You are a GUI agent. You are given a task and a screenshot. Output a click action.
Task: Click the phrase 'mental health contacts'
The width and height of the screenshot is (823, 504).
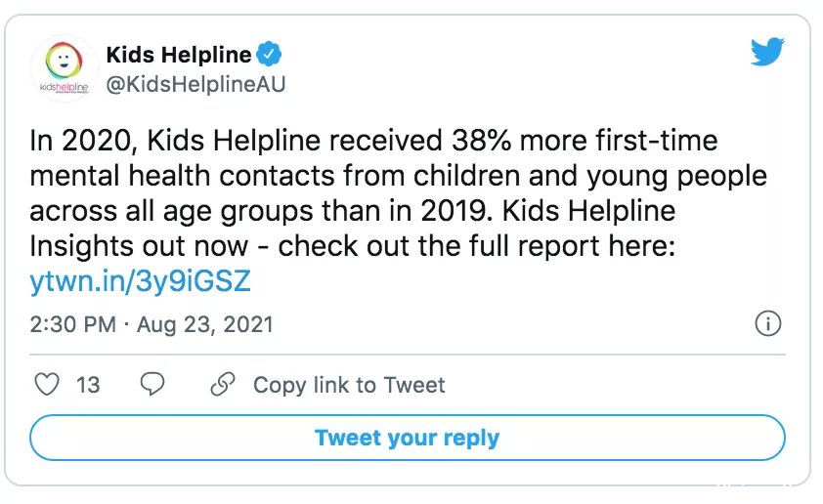[182, 176]
